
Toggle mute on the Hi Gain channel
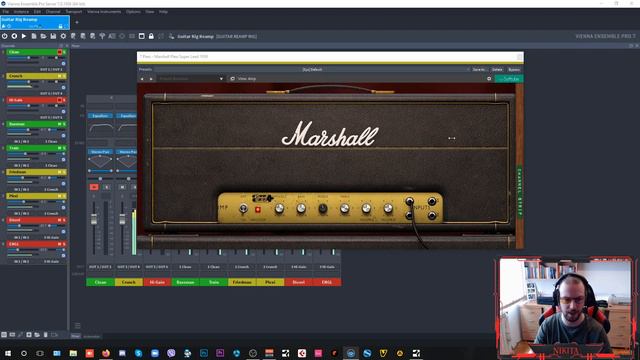pyautogui.click(x=60, y=100)
